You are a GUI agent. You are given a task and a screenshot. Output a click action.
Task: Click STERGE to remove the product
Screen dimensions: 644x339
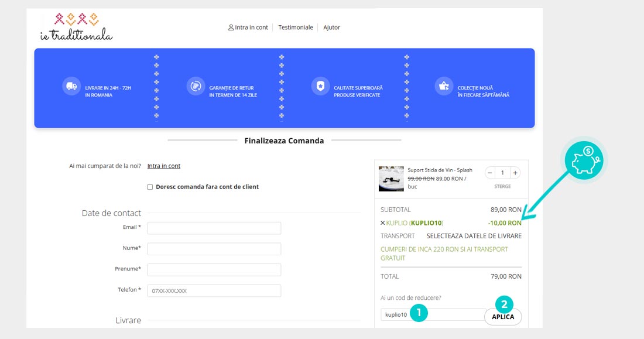(502, 187)
